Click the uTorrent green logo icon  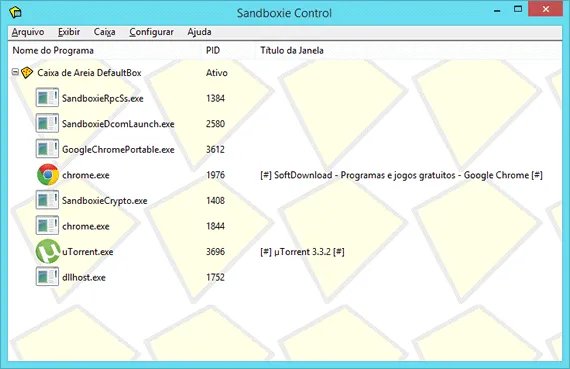coord(48,252)
